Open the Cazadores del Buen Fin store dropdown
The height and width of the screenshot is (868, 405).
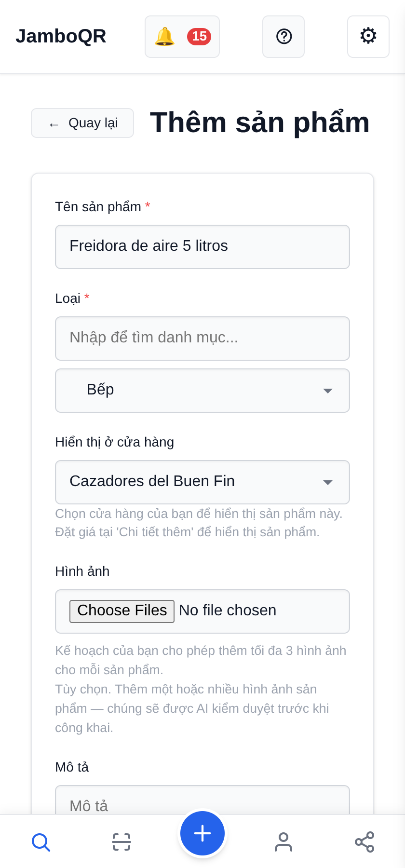[202, 482]
